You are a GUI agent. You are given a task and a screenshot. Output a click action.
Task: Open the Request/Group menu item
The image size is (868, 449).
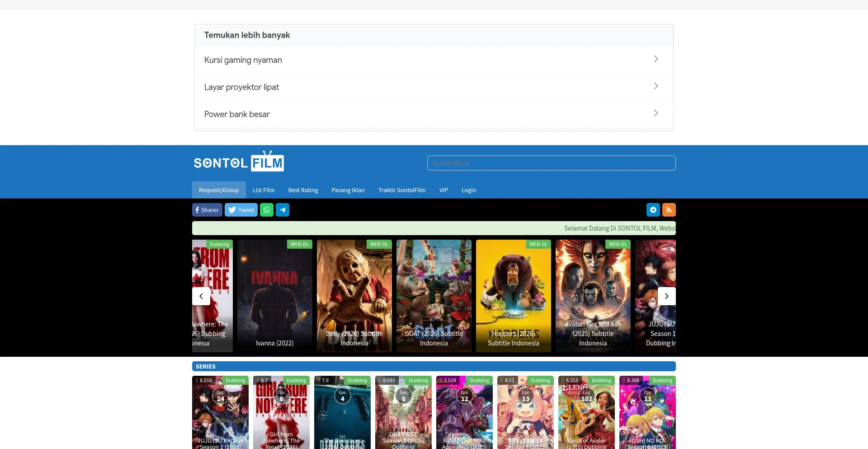(219, 190)
